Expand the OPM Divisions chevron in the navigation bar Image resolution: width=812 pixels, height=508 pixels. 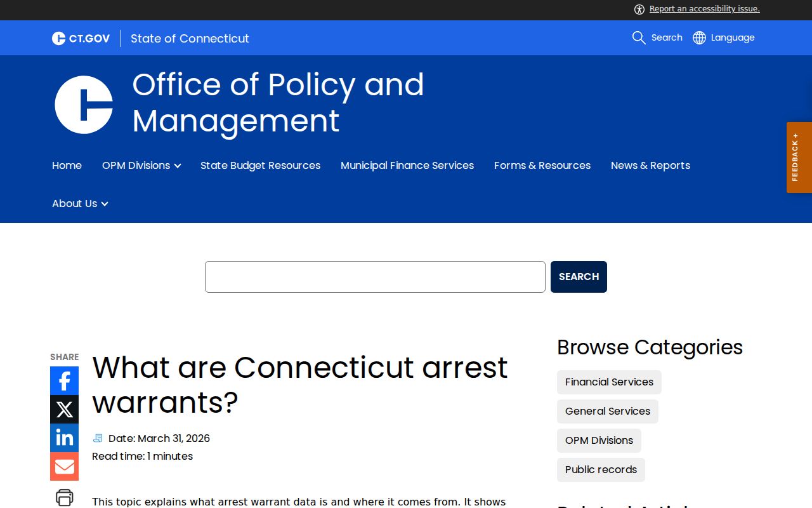[178, 166]
